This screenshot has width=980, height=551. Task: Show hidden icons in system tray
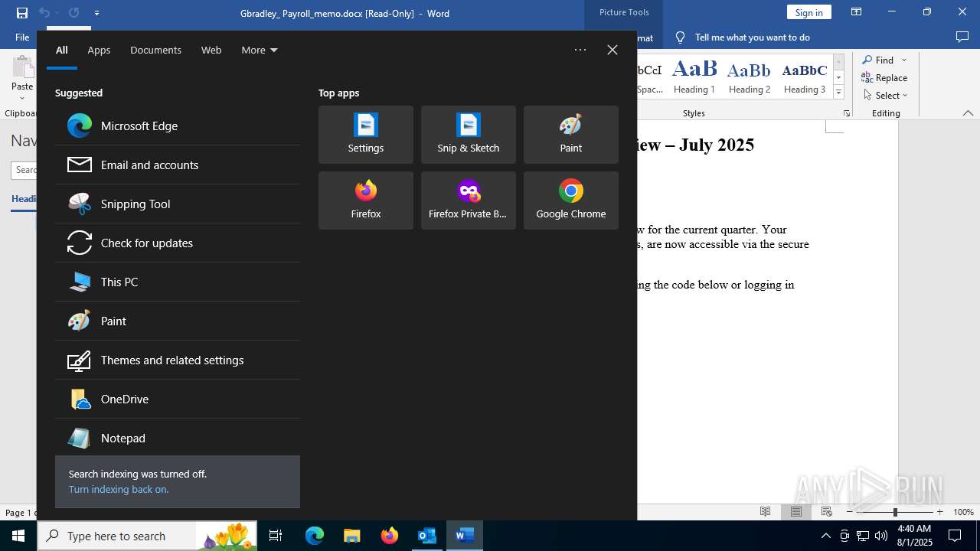click(825, 536)
